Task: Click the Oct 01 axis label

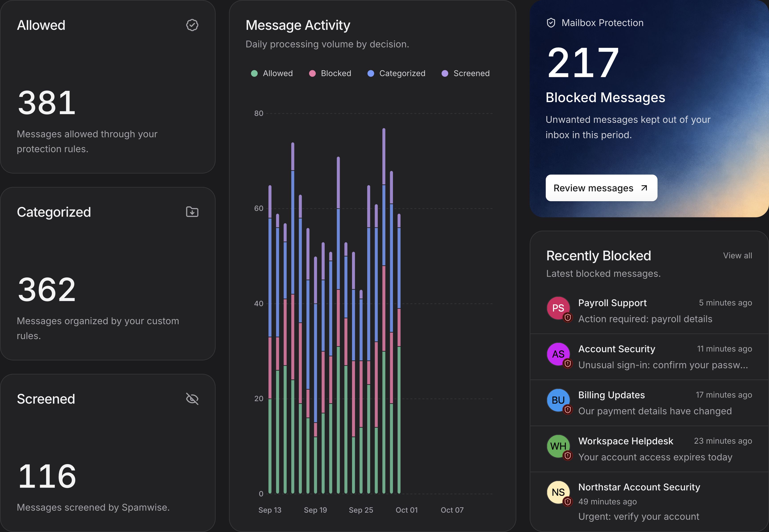Action: pos(406,510)
